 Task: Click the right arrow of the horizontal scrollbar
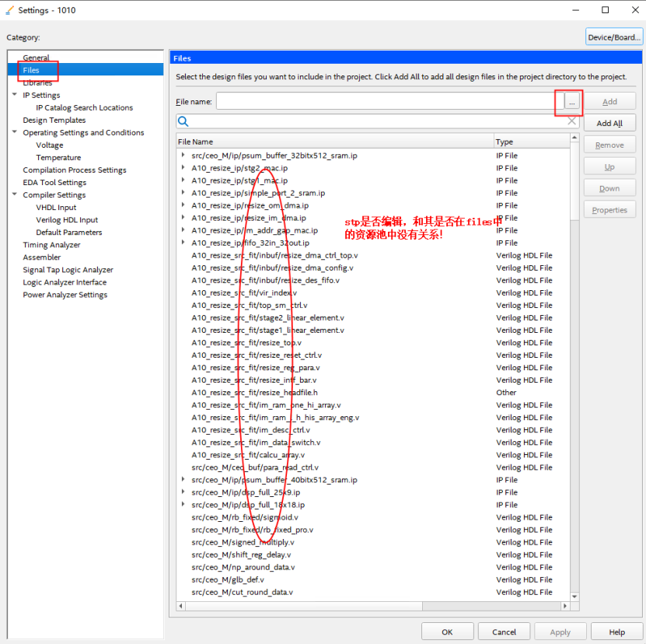565,604
